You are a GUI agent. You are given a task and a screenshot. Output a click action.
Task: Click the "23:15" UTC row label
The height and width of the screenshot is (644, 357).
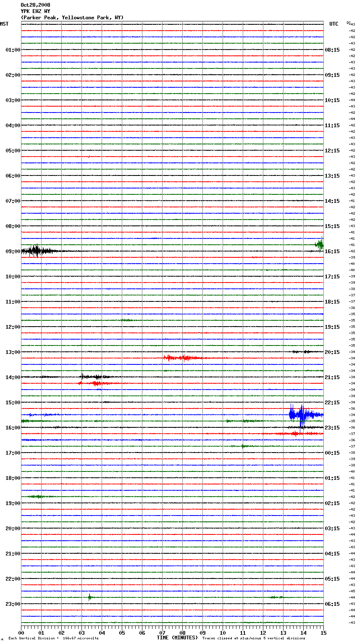332,428
